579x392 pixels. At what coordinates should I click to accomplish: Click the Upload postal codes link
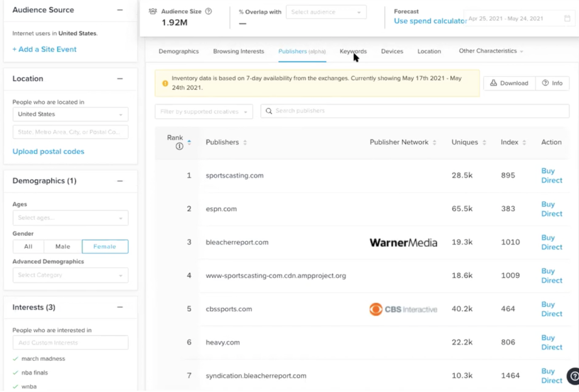49,151
